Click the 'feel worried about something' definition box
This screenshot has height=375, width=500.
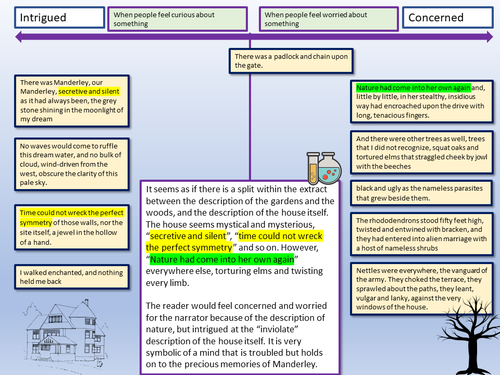tap(329, 19)
